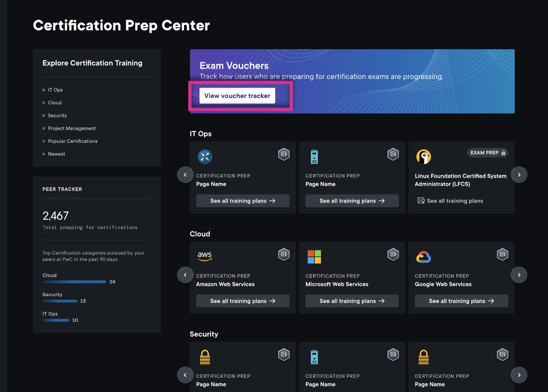Click the IT Ops progress bar showing 10
The image size is (548, 392).
pyautogui.click(x=56, y=320)
